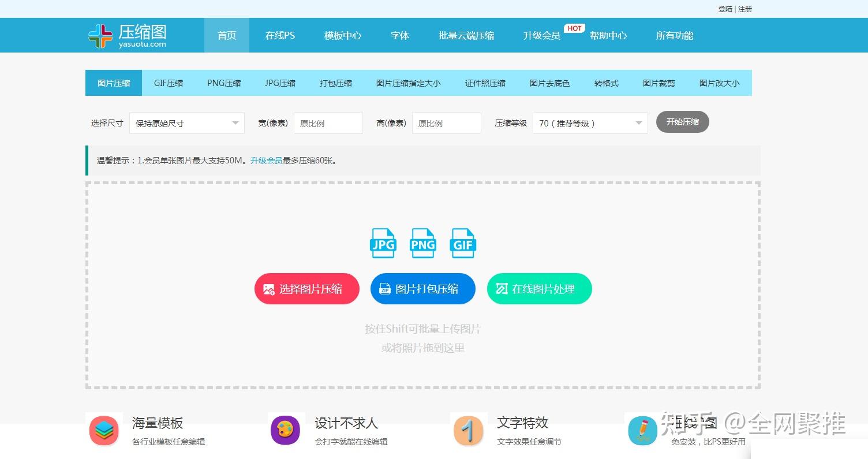Image resolution: width=868 pixels, height=459 pixels.
Task: Open 所有功能 in the navigation bar
Action: tap(675, 35)
